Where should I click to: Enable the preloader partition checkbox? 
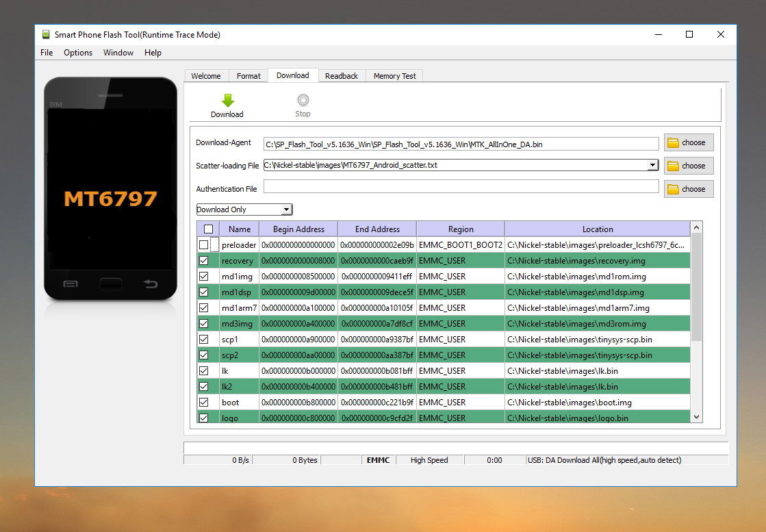(204, 245)
